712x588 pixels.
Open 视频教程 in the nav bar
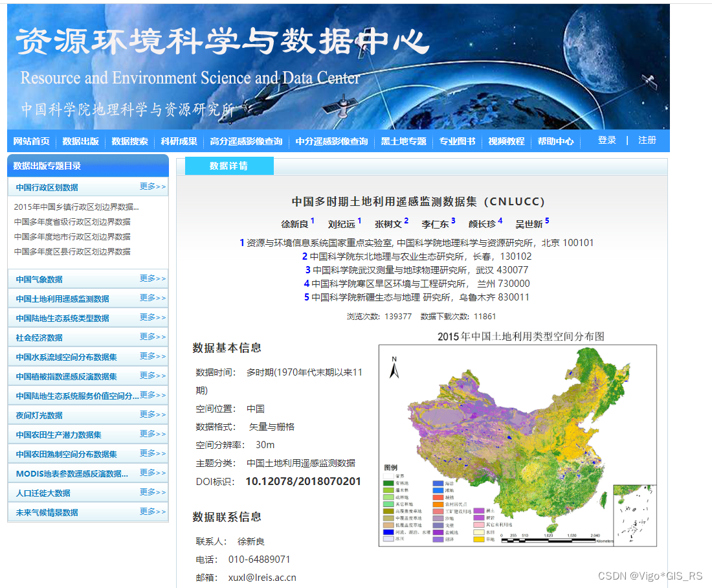[x=506, y=141]
